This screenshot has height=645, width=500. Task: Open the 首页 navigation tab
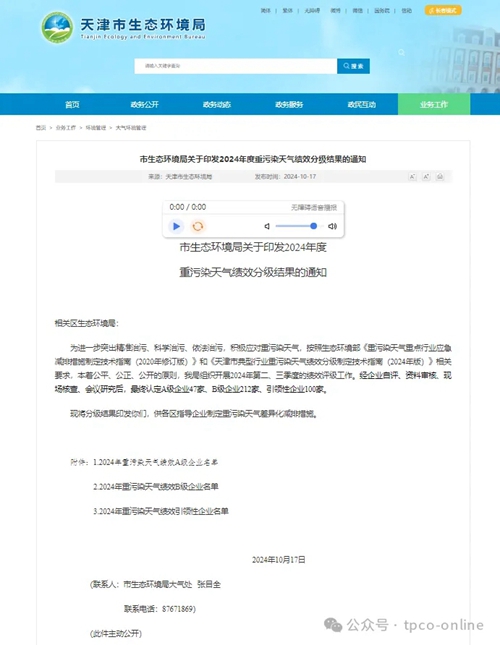tap(72, 104)
